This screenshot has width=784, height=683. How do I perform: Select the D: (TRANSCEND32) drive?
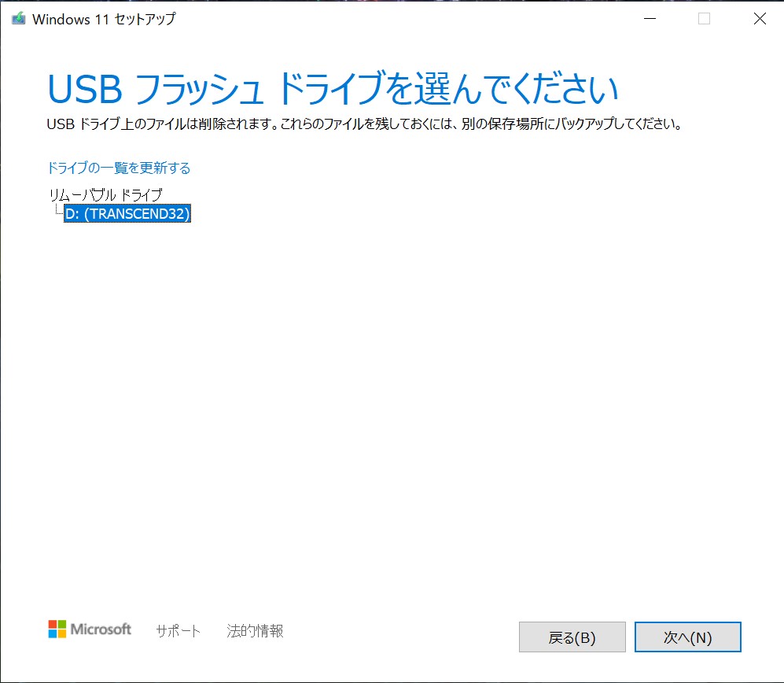point(127,214)
